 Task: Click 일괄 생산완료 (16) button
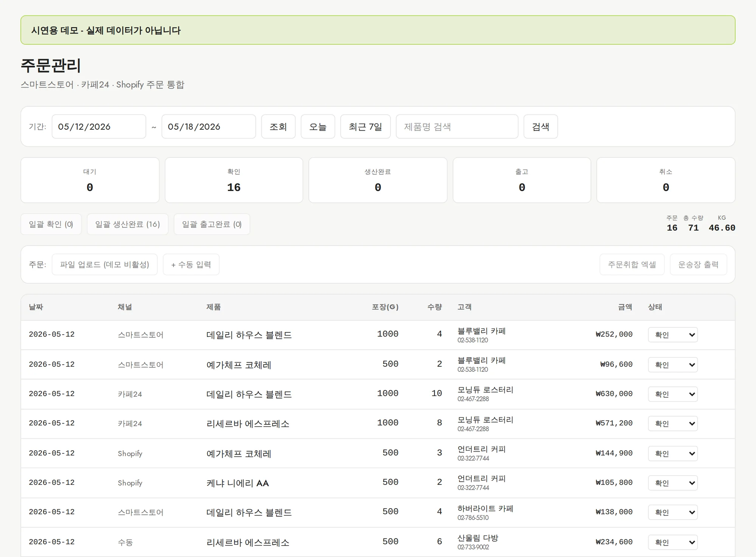click(x=128, y=224)
